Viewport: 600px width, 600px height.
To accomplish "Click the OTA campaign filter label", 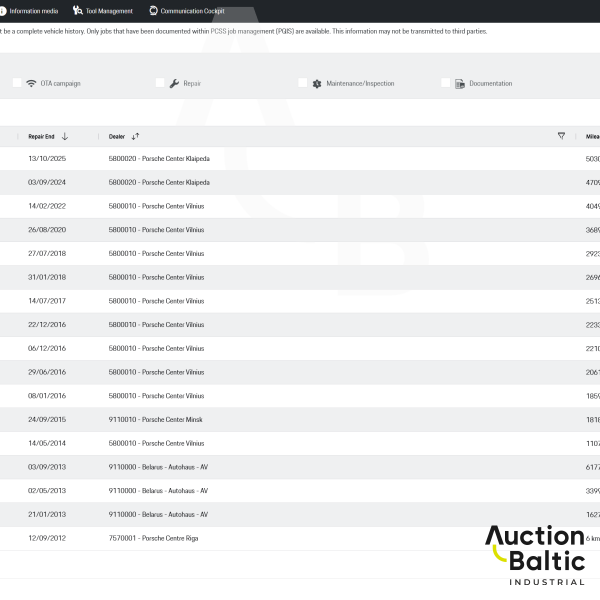I will click(x=60, y=83).
